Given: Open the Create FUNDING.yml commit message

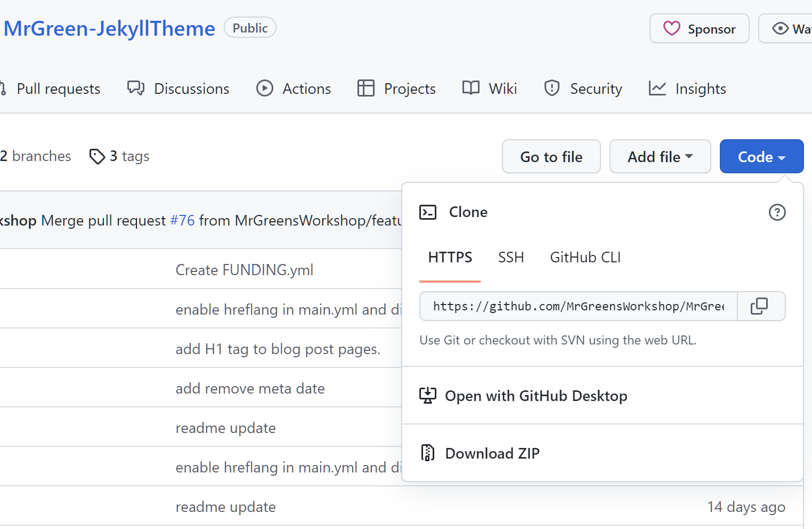Looking at the screenshot, I should (x=245, y=270).
